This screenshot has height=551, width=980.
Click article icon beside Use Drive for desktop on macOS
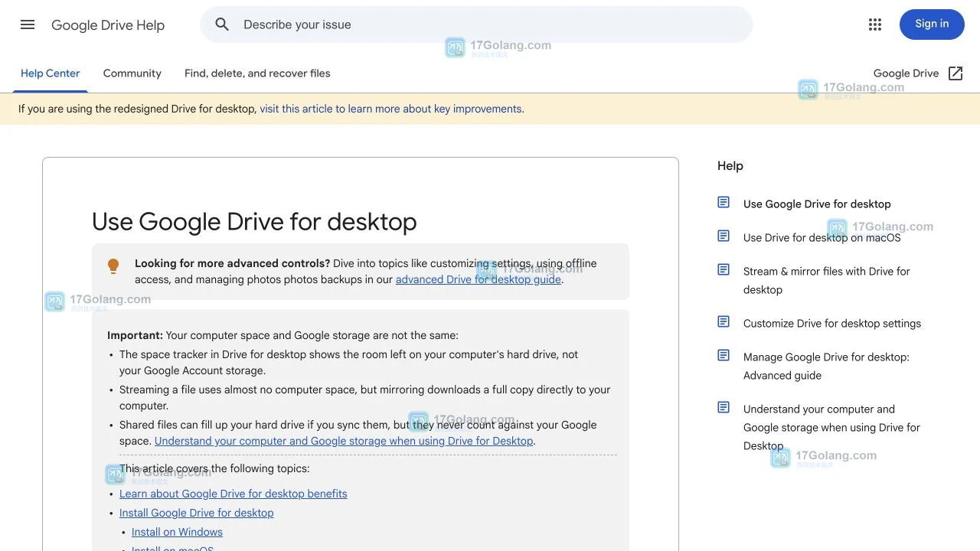pos(724,236)
